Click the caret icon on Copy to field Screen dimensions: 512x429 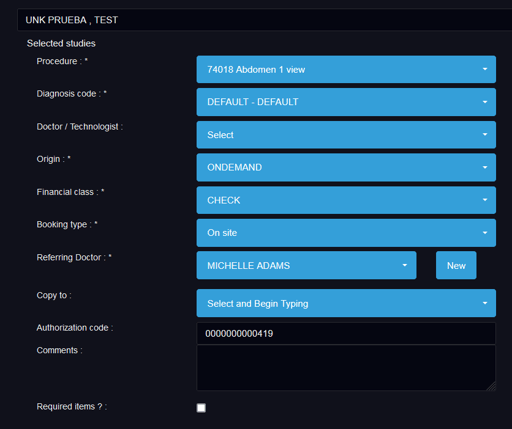[485, 303]
